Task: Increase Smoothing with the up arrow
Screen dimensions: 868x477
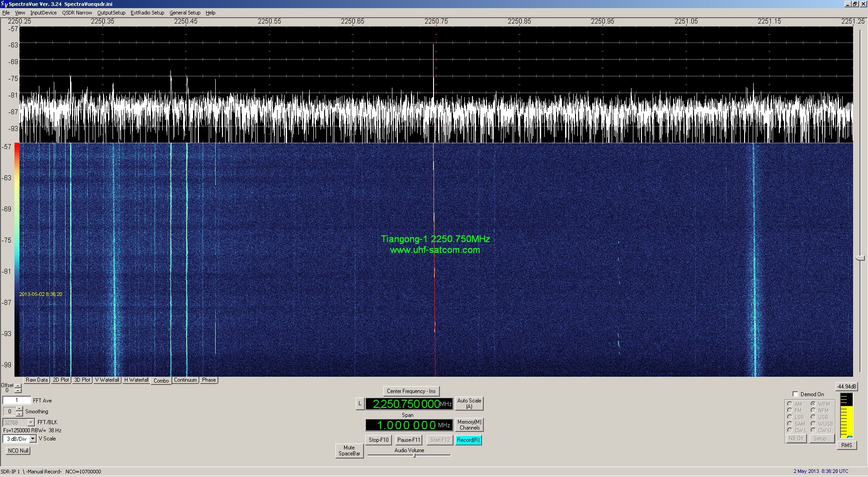Action: click(x=19, y=409)
